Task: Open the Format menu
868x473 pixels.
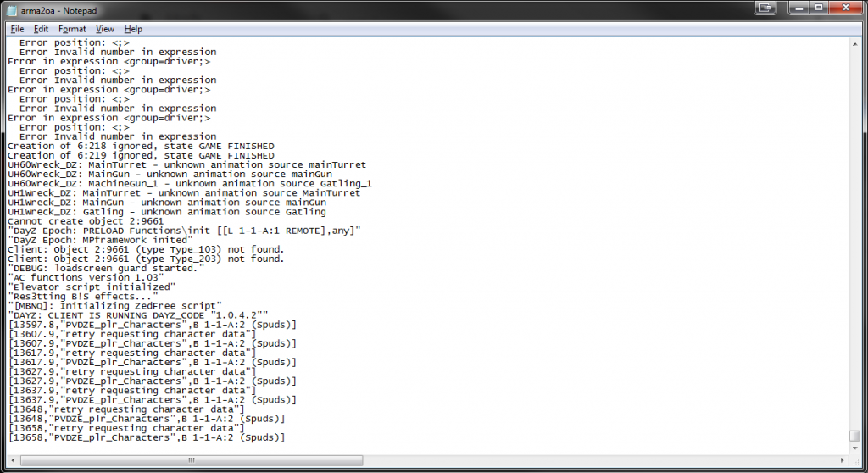Action: click(x=72, y=29)
